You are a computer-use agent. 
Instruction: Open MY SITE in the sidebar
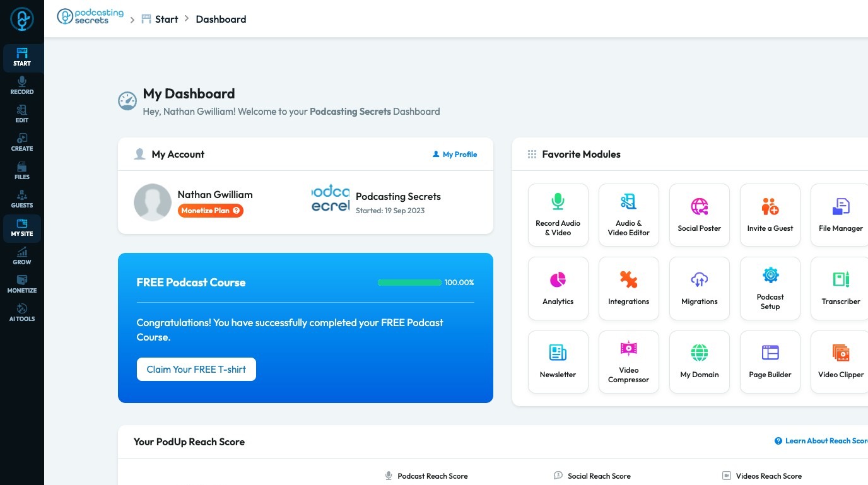click(22, 228)
